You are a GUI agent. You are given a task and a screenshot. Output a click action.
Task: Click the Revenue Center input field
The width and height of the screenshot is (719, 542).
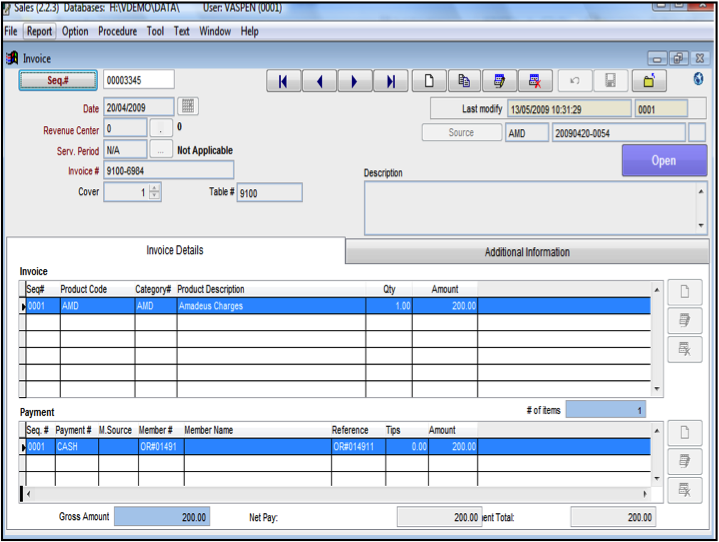coord(125,128)
